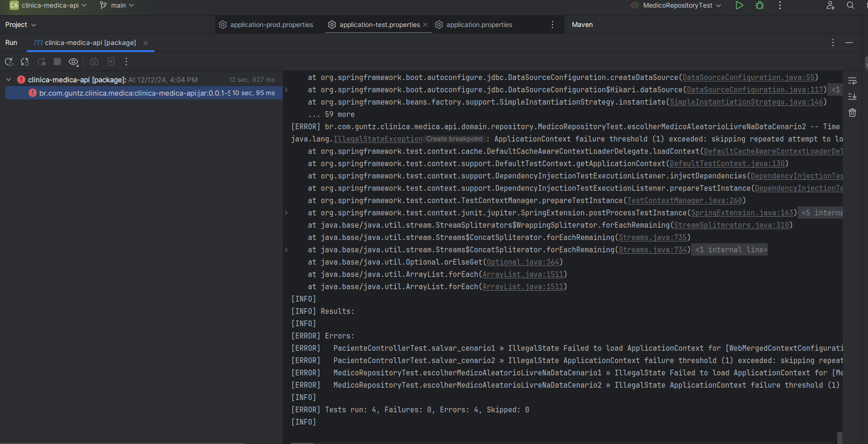Open Streams.java:735 link

click(653, 237)
